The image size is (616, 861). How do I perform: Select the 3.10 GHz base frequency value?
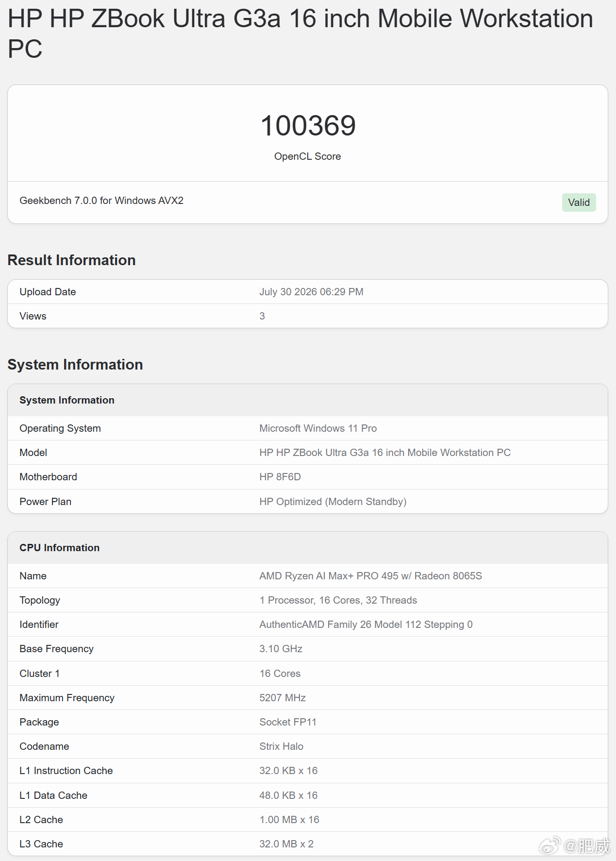[281, 649]
